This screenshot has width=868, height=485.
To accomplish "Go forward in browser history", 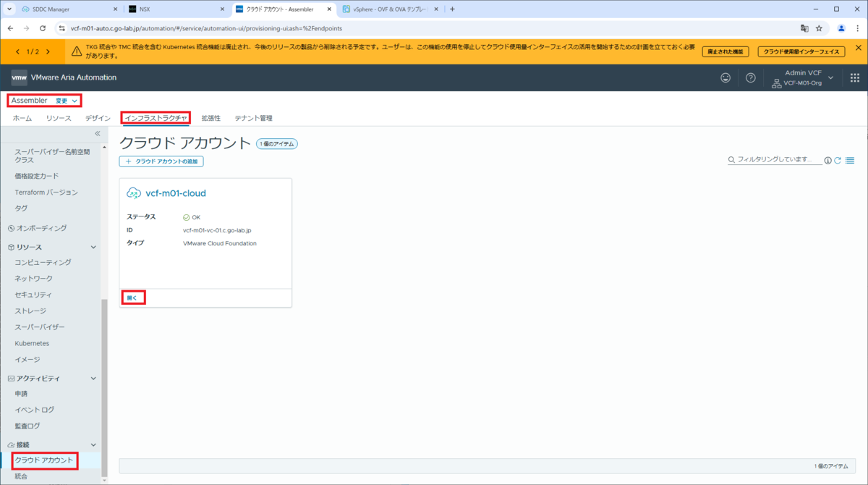I will [26, 28].
